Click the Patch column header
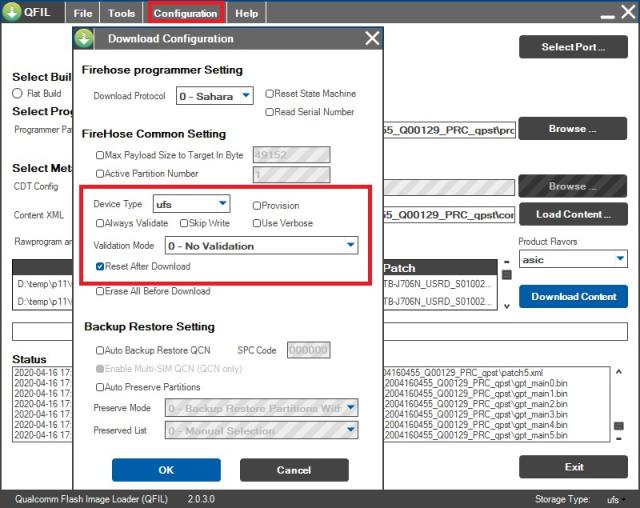The width and height of the screenshot is (640, 508). [x=440, y=268]
